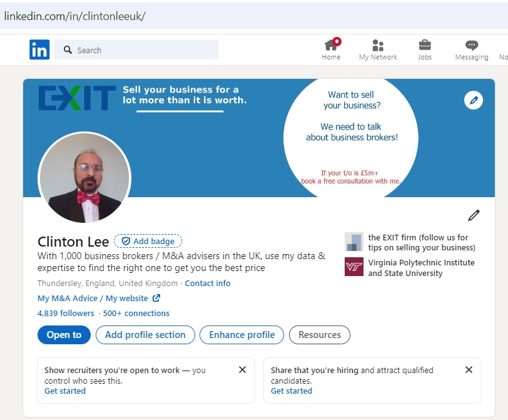Open the EXIT firm company name text
The image size is (508, 420).
pyautogui.click(x=422, y=242)
